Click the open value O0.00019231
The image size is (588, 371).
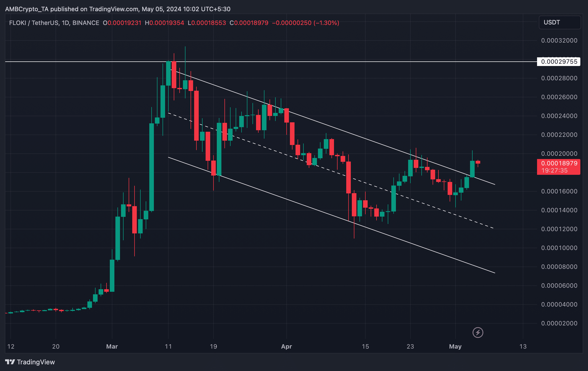coord(122,23)
